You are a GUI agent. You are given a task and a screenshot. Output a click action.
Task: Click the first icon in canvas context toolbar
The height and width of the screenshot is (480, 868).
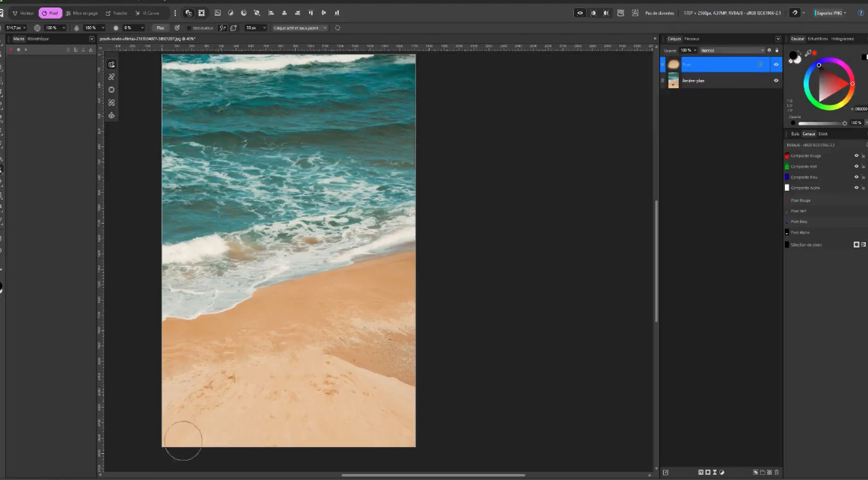[x=111, y=64]
